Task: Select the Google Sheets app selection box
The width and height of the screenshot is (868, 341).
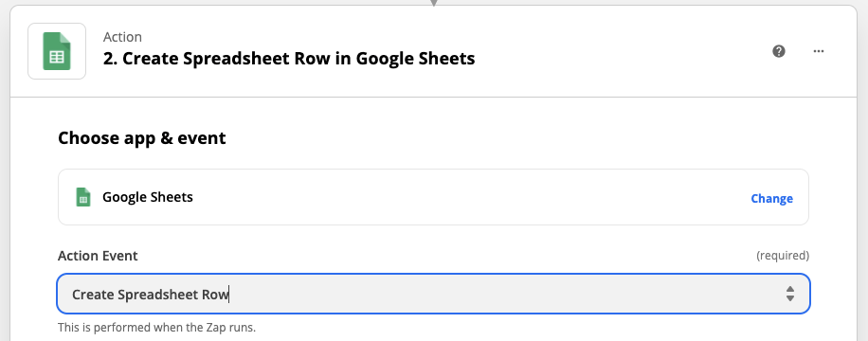Action: (x=433, y=197)
